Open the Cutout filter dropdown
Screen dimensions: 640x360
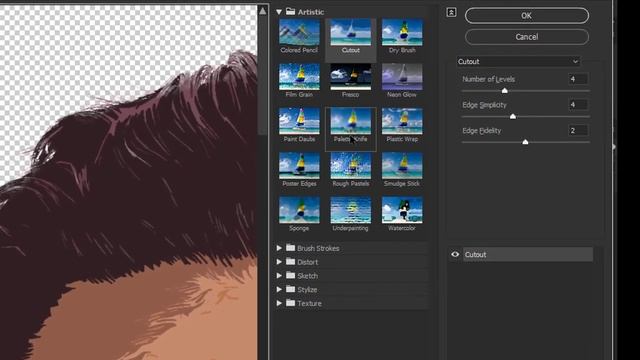[x=518, y=62]
